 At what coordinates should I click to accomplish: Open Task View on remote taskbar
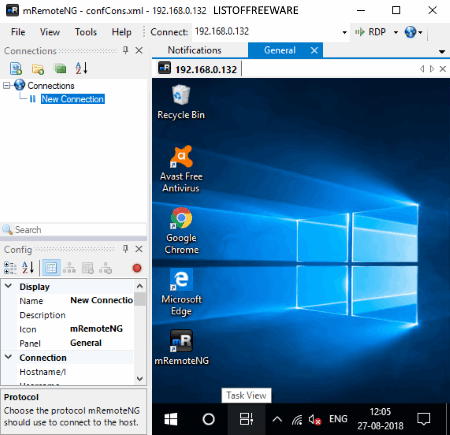click(246, 419)
